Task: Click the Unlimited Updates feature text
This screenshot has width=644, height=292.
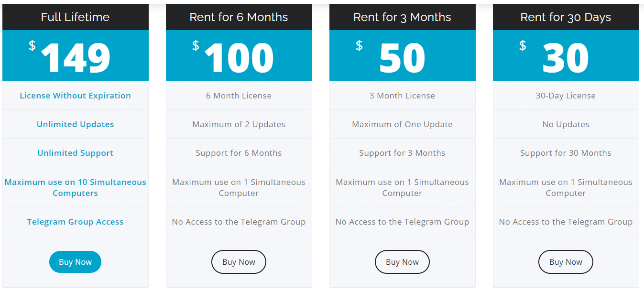Action: coord(75,124)
